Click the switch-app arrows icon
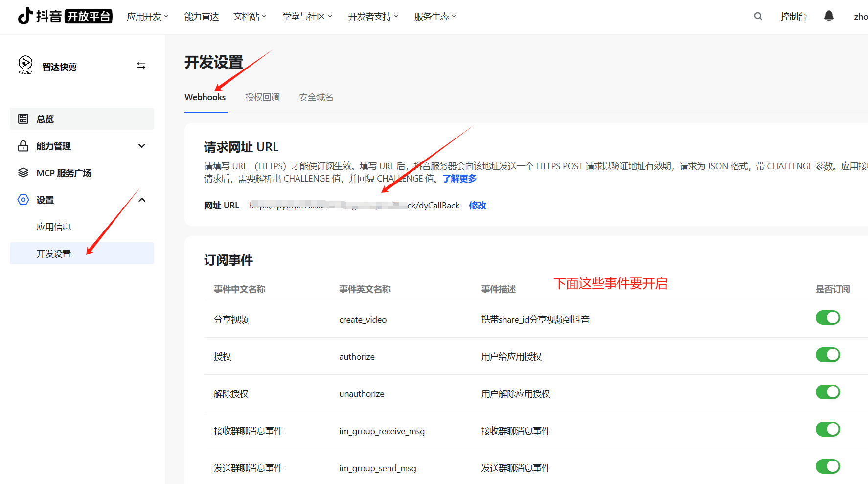The image size is (868, 484). click(x=141, y=66)
